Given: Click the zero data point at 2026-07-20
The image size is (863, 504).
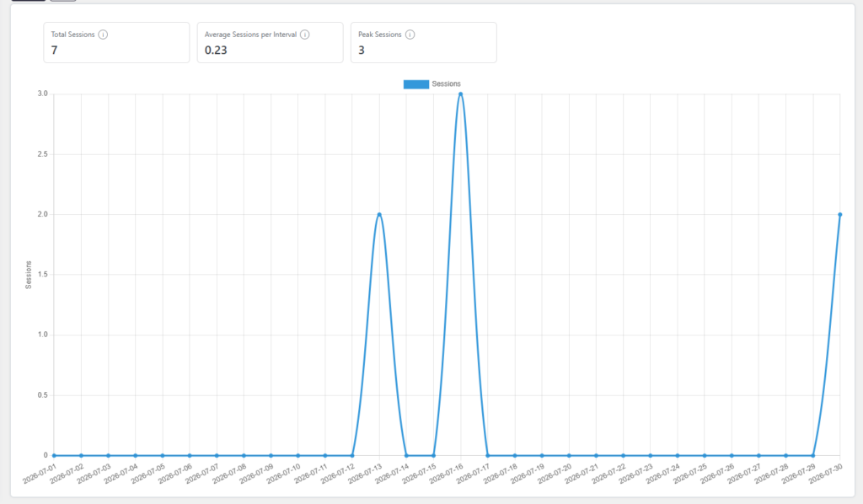Looking at the screenshot, I should (569, 456).
